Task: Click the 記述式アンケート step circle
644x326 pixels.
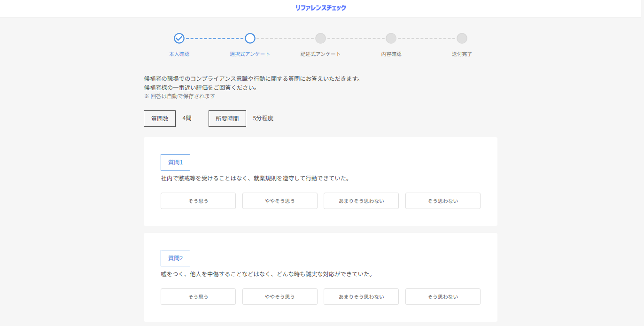Action: click(320, 39)
